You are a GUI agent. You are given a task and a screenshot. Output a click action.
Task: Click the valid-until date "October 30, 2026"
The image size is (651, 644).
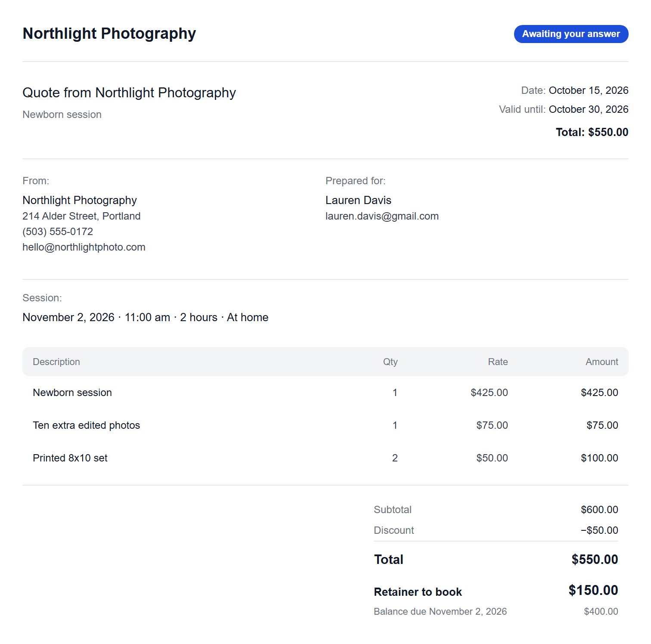click(589, 109)
